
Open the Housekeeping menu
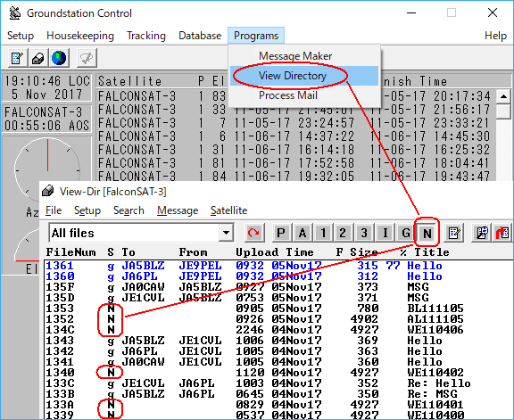80,36
